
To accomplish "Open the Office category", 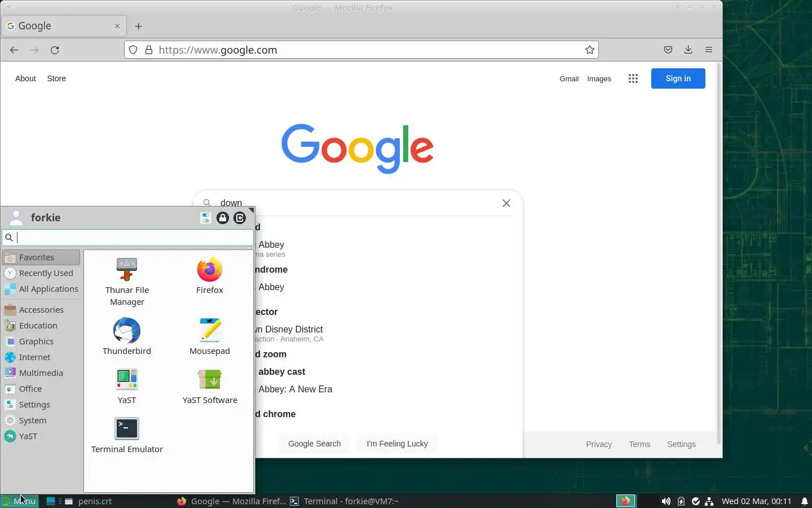I will 41,389.
